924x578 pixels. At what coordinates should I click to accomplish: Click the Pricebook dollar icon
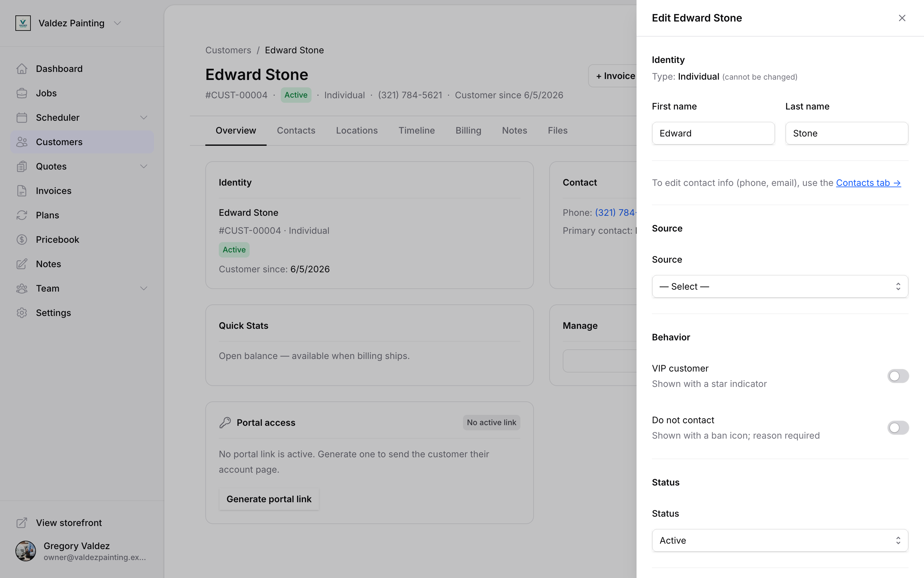22,240
